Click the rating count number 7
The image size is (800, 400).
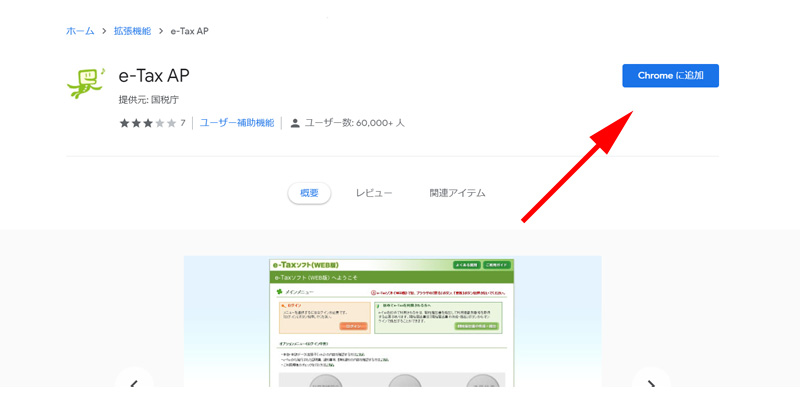(183, 123)
